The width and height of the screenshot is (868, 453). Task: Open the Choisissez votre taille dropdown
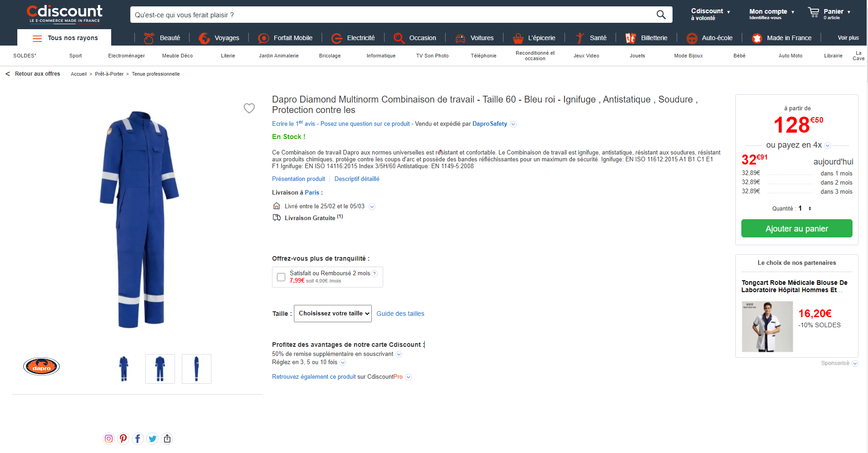tap(333, 314)
